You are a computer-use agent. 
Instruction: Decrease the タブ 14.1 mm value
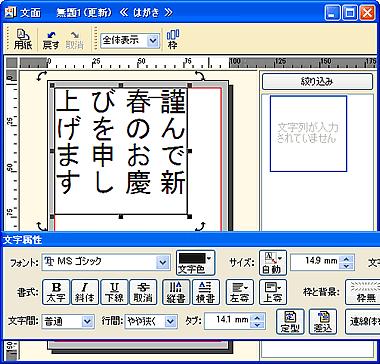pos(257,325)
